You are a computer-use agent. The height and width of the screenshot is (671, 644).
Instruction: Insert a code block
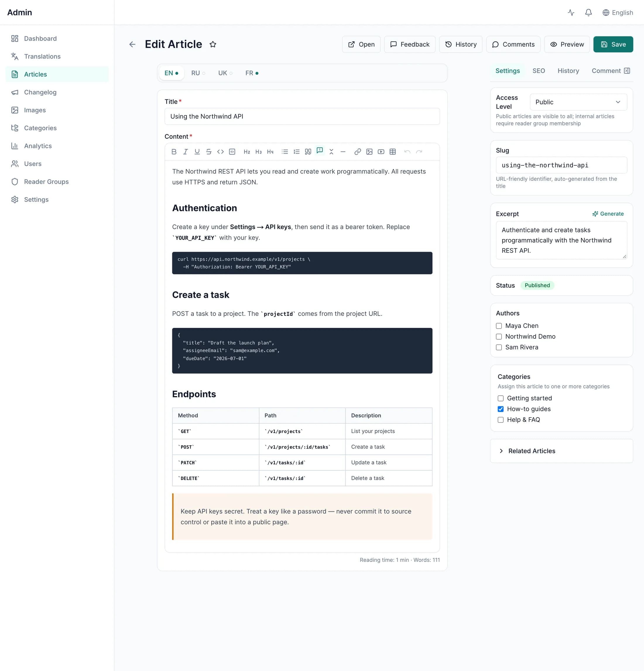(x=232, y=152)
